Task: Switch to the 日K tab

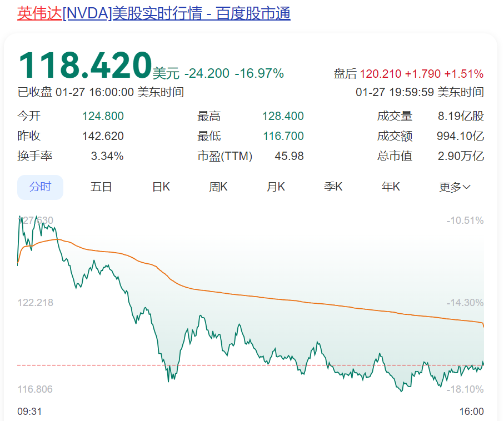Action: (161, 187)
